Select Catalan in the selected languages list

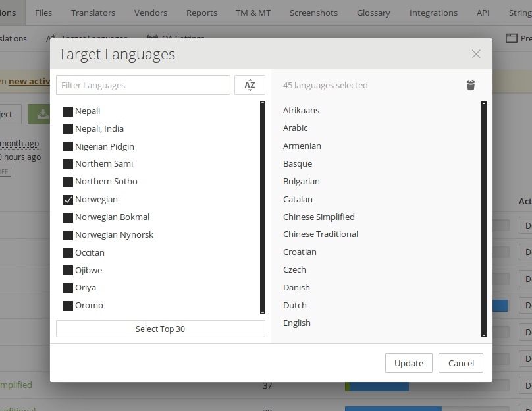click(x=298, y=199)
